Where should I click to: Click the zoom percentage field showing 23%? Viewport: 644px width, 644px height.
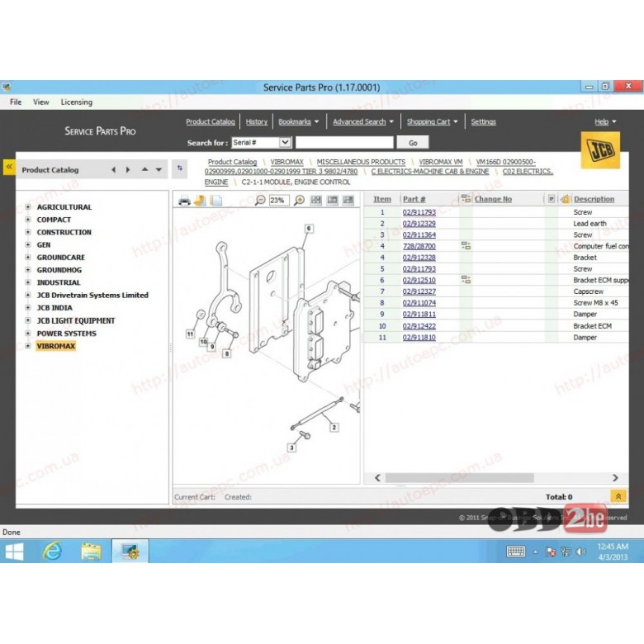[x=279, y=200]
